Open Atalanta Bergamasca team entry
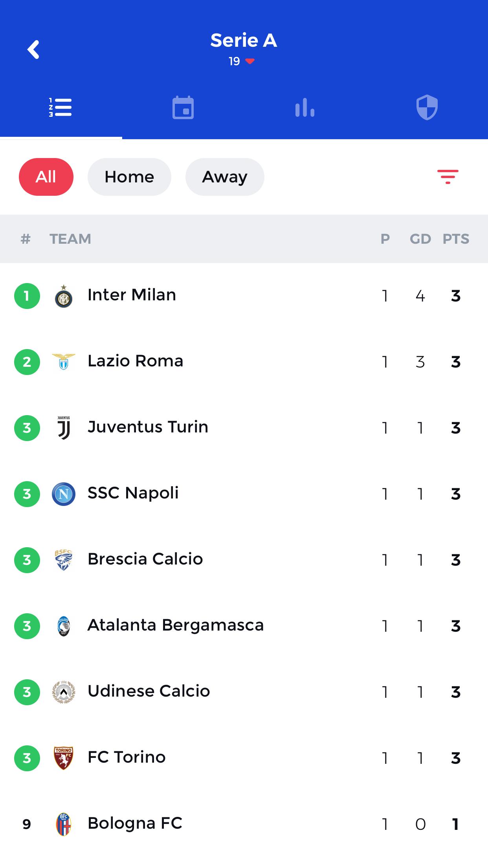This screenshot has height=868, width=488. (x=244, y=626)
